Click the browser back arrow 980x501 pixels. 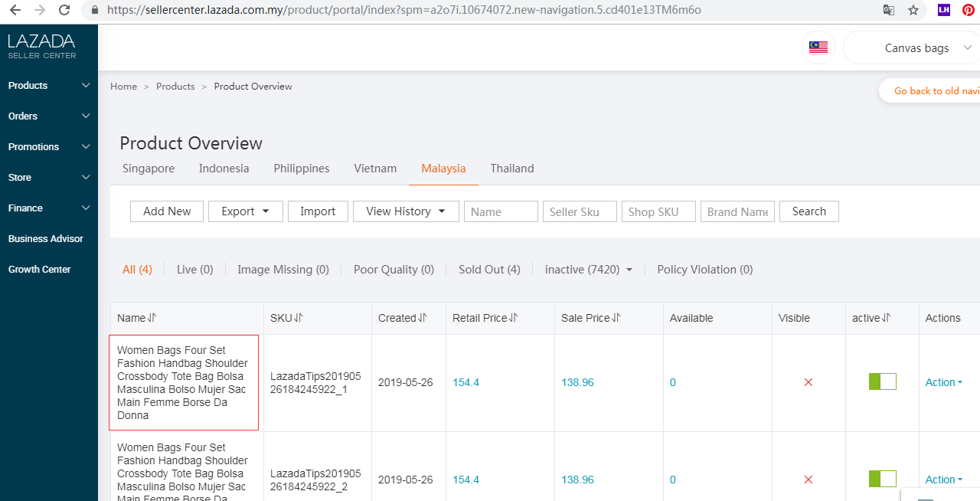click(15, 10)
